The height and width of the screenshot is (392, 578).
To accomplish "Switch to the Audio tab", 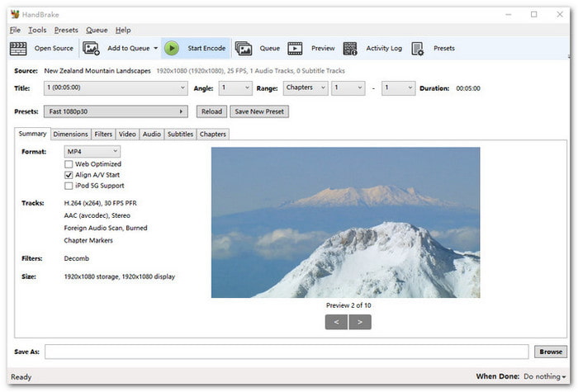I will [x=152, y=134].
